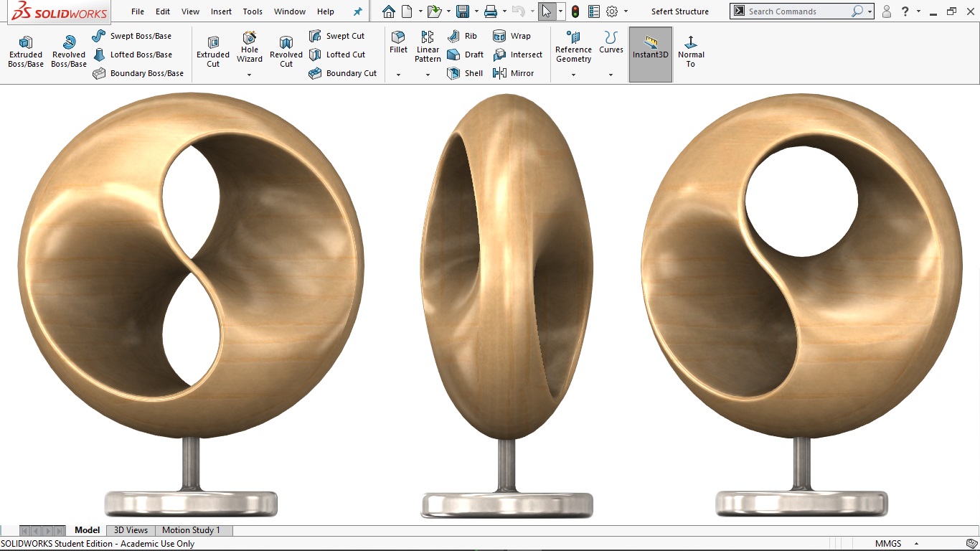Expand the Hole Wizard dropdown arrow
This screenshot has width=980, height=551.
(249, 75)
